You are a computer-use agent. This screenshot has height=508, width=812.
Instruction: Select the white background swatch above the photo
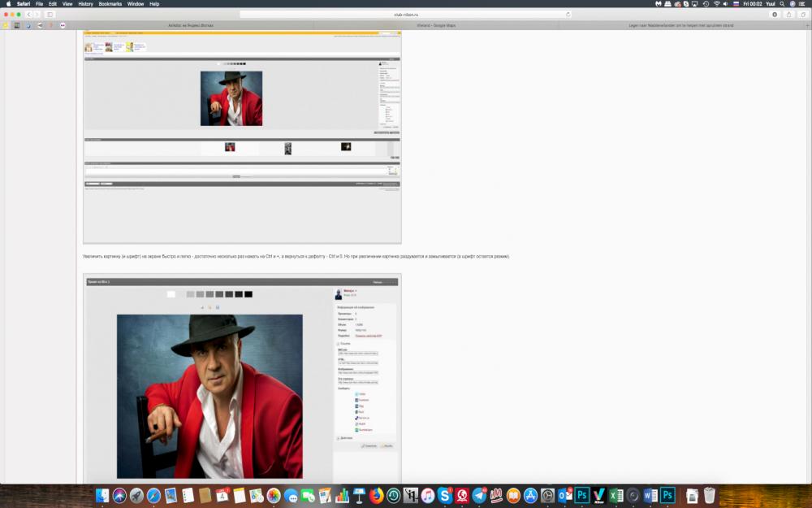click(x=171, y=294)
